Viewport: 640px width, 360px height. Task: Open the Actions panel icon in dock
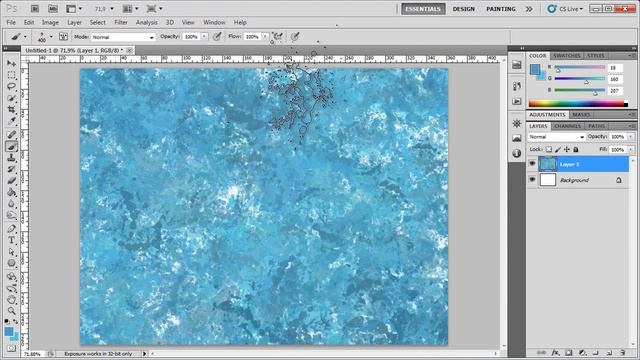tap(517, 101)
